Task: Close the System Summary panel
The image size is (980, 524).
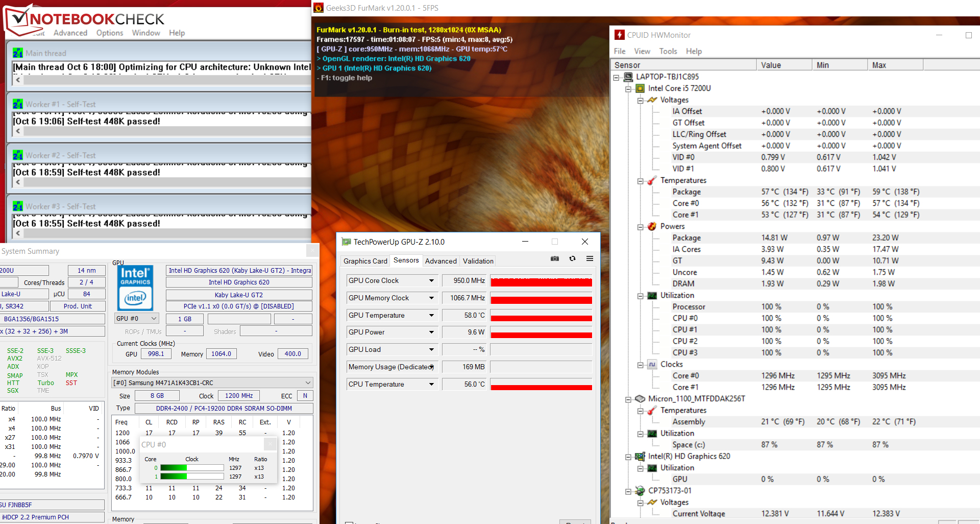Action: [312, 250]
